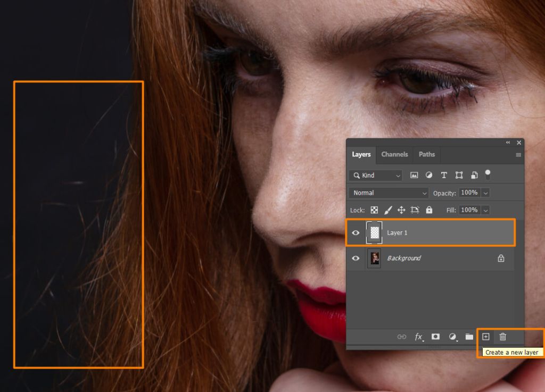Enable Lock transparent pixels
This screenshot has width=545, height=392.
coord(374,210)
